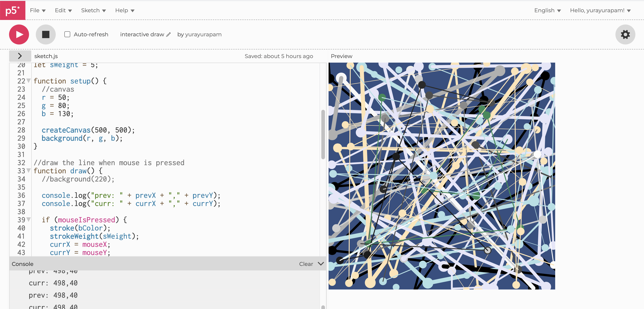
Task: Open the Preferences settings gear
Action: click(x=625, y=34)
